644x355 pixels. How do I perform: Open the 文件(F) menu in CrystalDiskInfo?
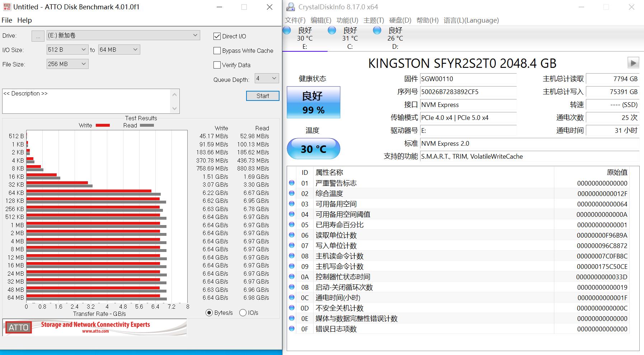click(295, 20)
